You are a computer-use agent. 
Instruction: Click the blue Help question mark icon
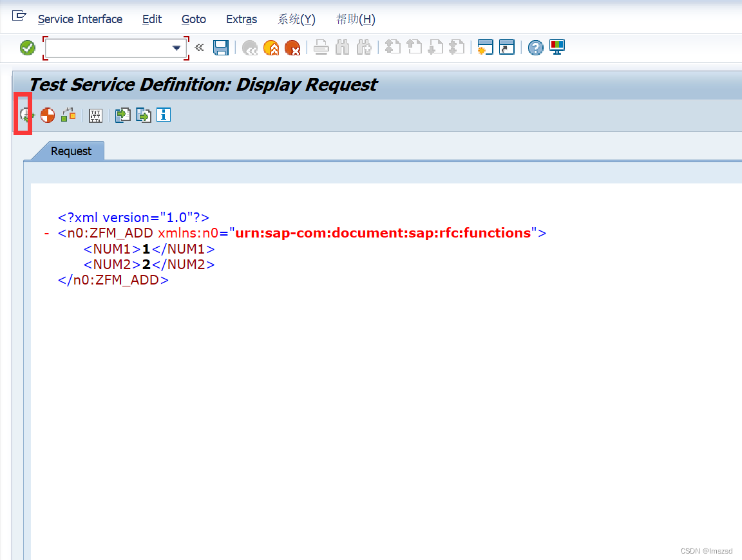pyautogui.click(x=536, y=48)
